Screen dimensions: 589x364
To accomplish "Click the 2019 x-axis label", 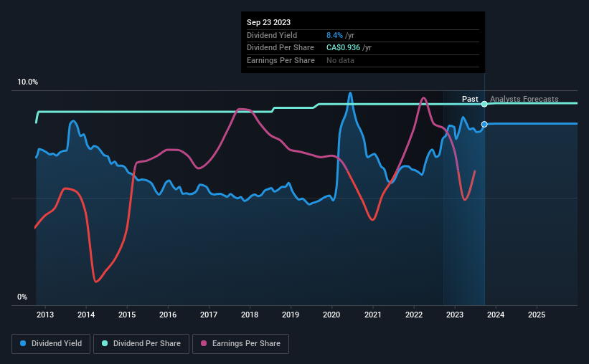I will pos(291,315).
